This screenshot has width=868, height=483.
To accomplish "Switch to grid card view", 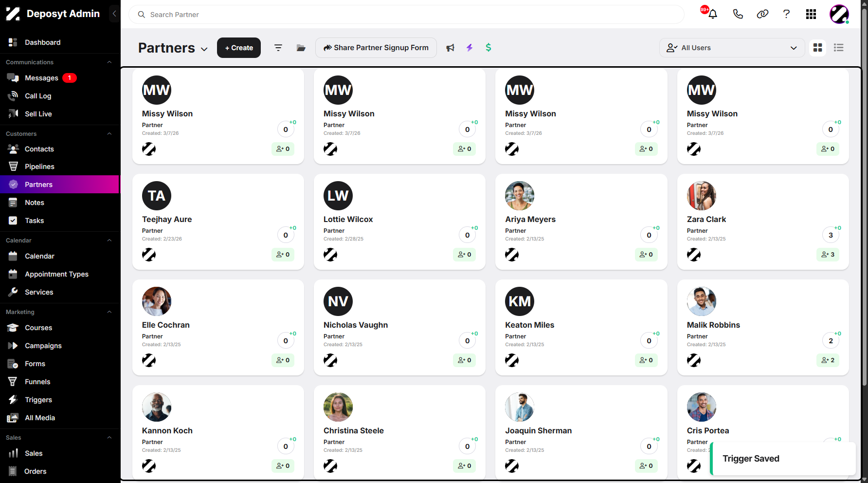I will coord(818,48).
